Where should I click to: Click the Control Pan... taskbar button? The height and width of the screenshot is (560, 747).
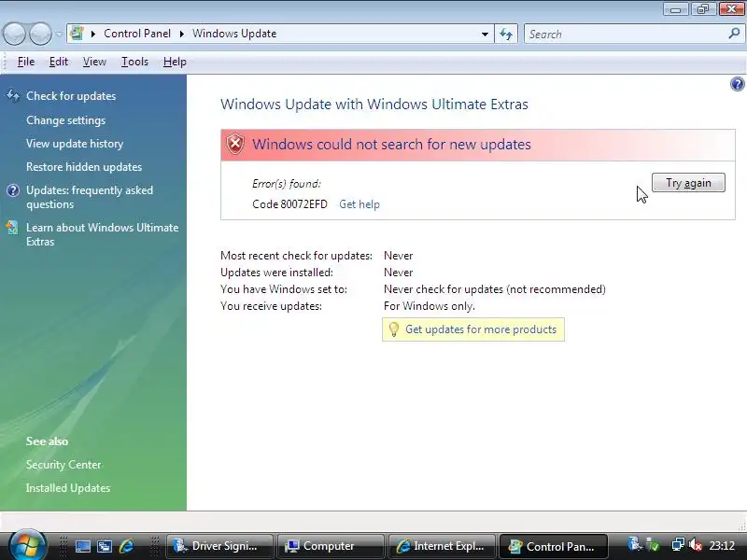click(x=553, y=546)
